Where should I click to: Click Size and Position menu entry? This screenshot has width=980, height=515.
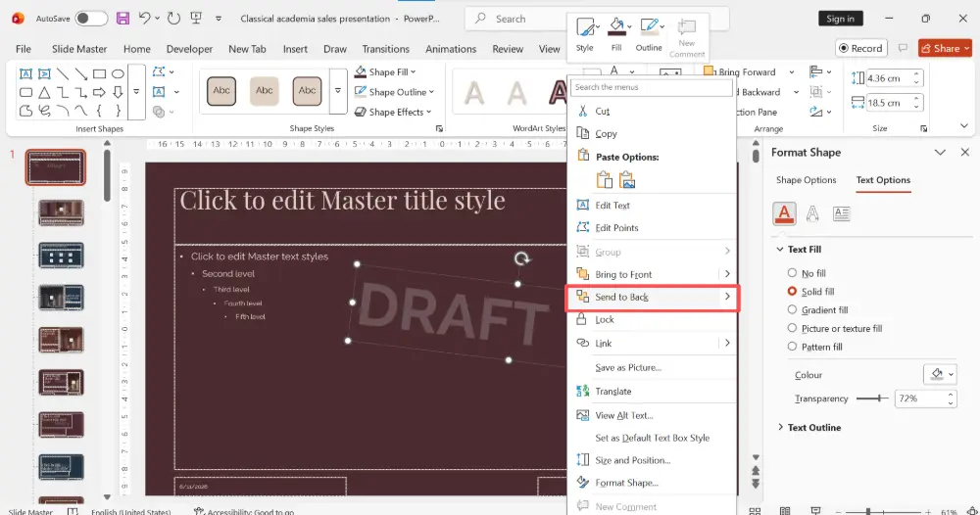click(x=653, y=460)
